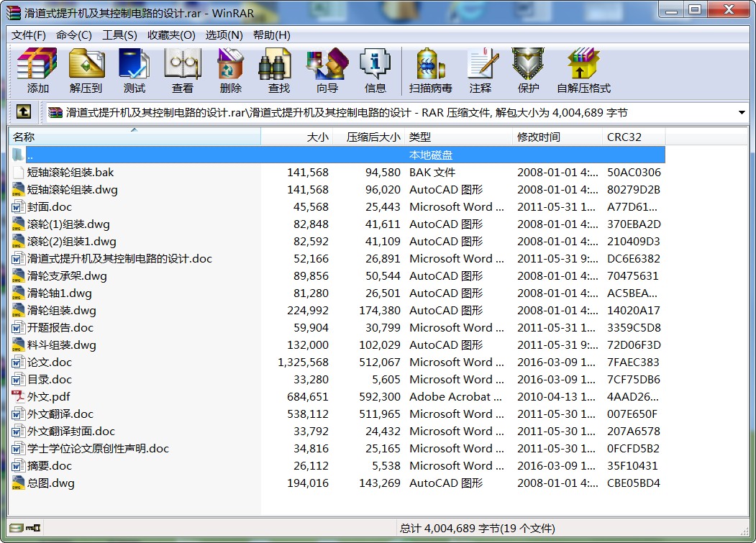The image size is (756, 543).
Task: Open the 收藏夹(O) menu
Action: click(x=171, y=35)
